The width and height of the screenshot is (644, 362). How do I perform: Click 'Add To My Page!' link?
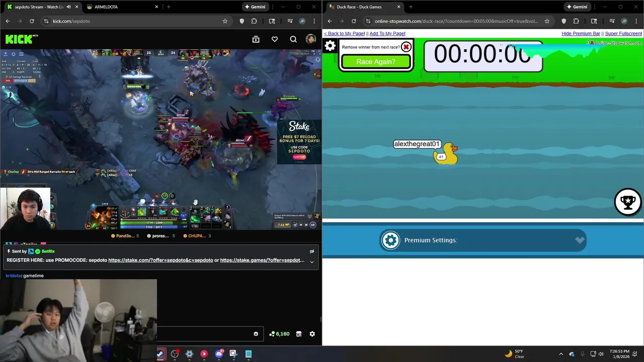click(387, 34)
